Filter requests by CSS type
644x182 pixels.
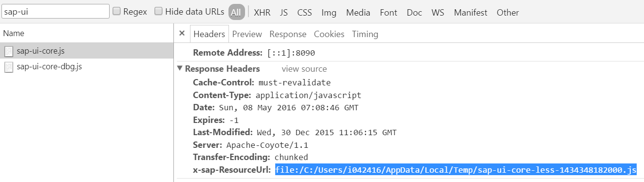click(304, 13)
